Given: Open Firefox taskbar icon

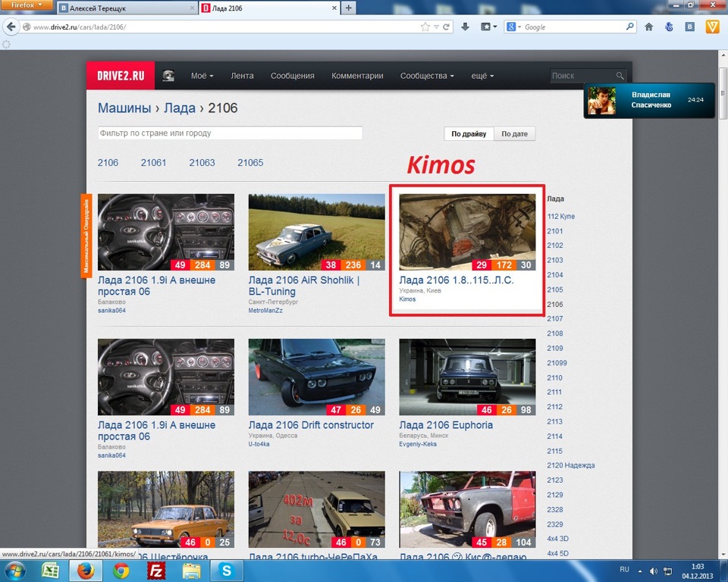Looking at the screenshot, I should coord(86,571).
